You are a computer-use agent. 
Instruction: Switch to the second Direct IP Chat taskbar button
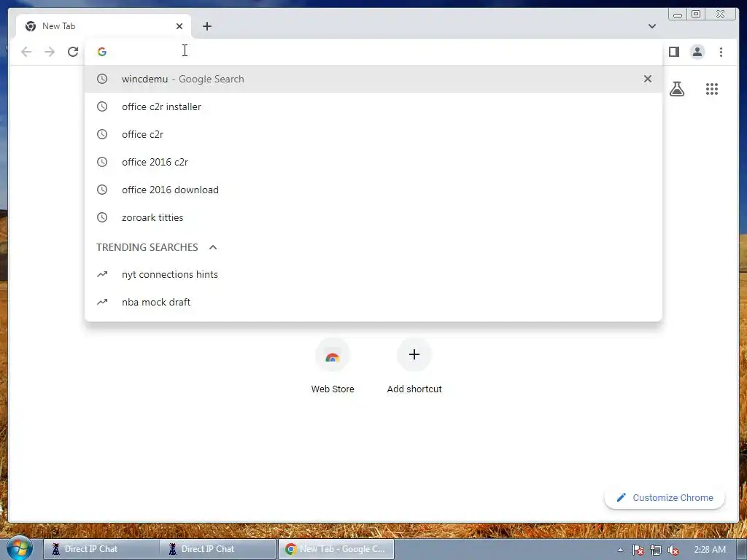click(218, 549)
